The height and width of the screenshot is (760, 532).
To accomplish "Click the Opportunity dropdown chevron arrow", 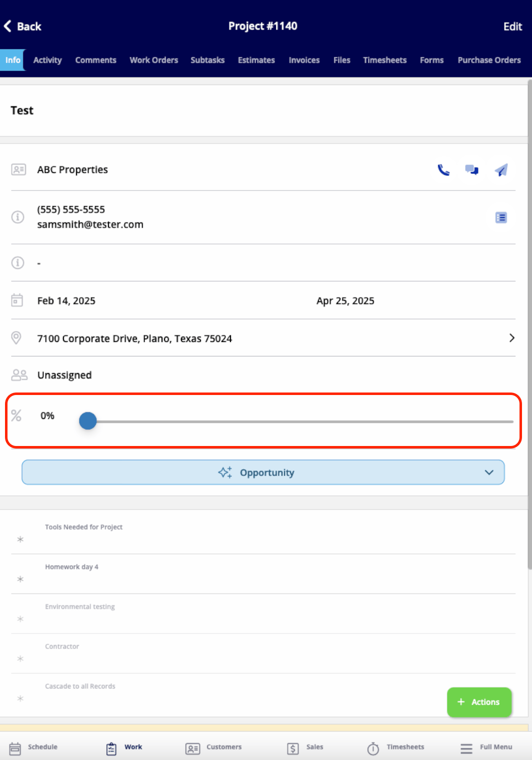I will (489, 472).
